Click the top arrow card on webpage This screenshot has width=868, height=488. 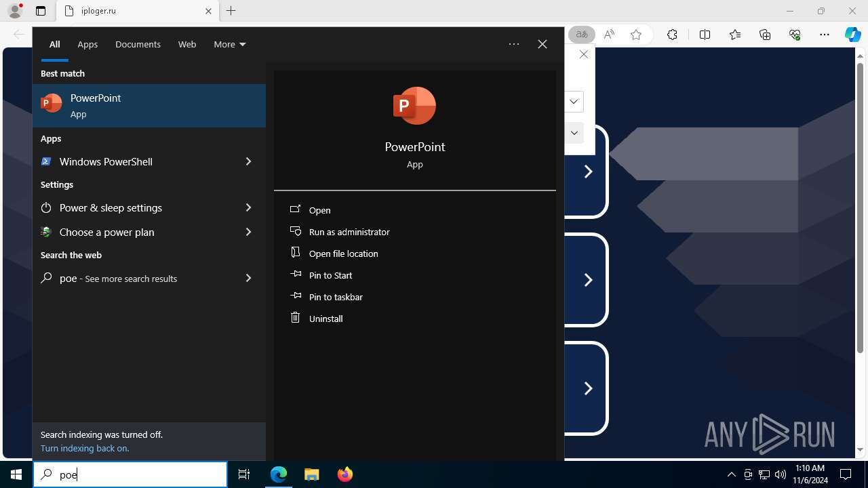pyautogui.click(x=587, y=171)
